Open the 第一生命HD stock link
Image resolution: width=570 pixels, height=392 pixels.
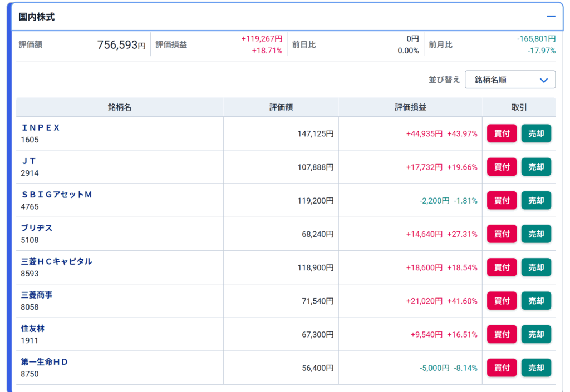(x=45, y=361)
